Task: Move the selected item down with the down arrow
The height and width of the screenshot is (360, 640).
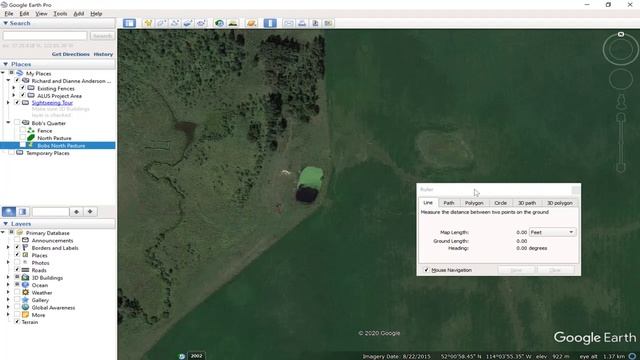Action: (x=90, y=211)
